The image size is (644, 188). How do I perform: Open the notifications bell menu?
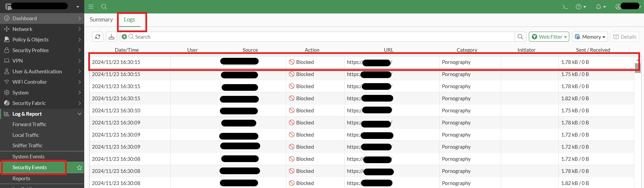[601, 7]
